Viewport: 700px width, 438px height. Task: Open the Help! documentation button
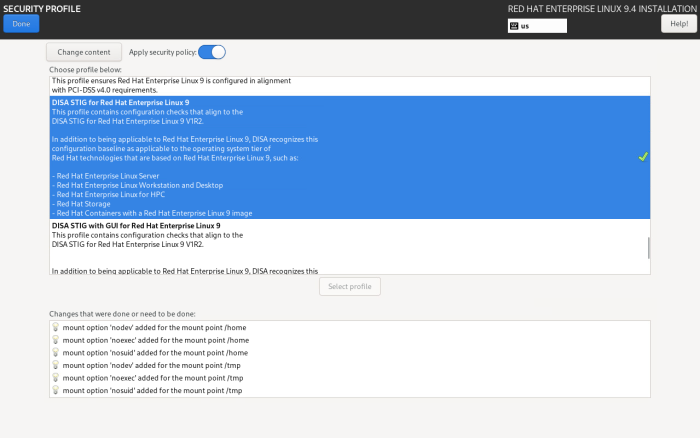pos(679,24)
